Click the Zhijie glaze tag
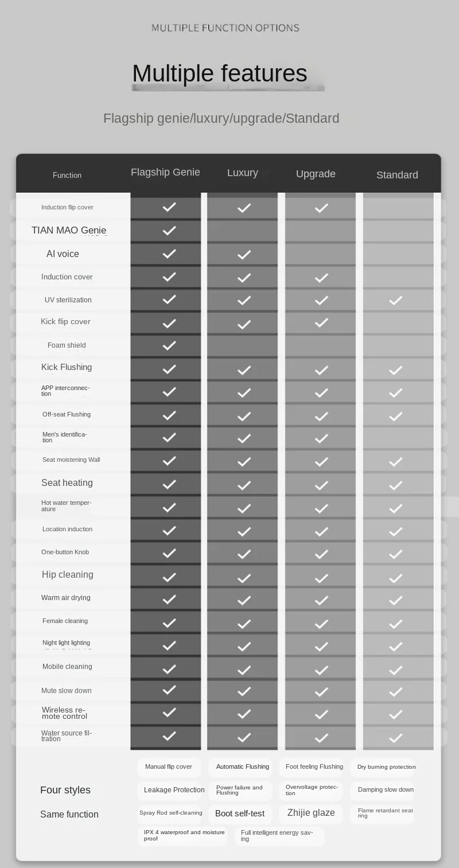The height and width of the screenshot is (868, 459). [x=311, y=813]
